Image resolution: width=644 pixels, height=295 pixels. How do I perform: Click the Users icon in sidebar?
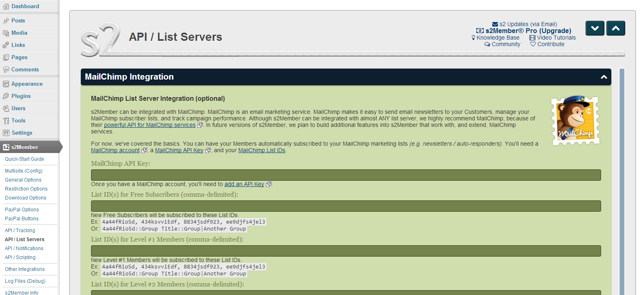point(6,108)
